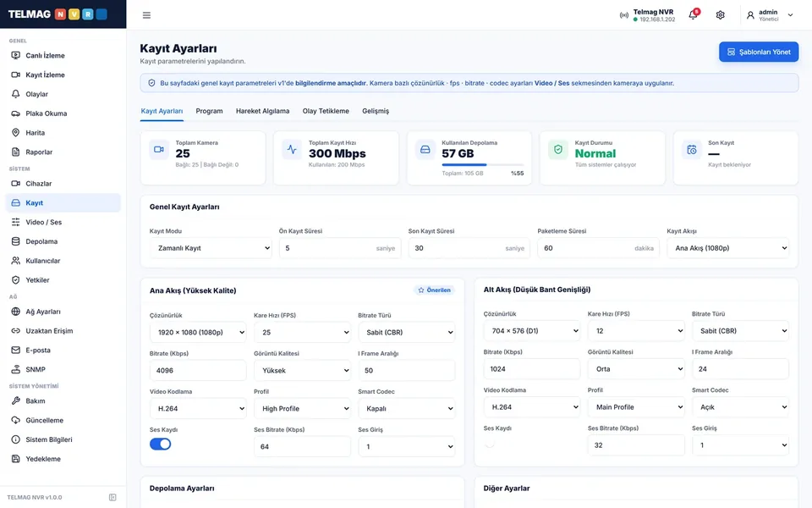Click the E-posta envelope icon
The height and width of the screenshot is (508, 812).
15,350
